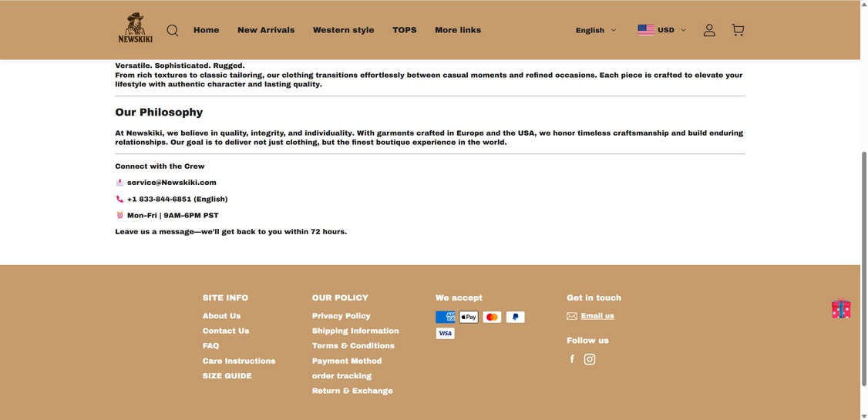Click the Mastercard payment icon
868x420 pixels.
tap(492, 317)
